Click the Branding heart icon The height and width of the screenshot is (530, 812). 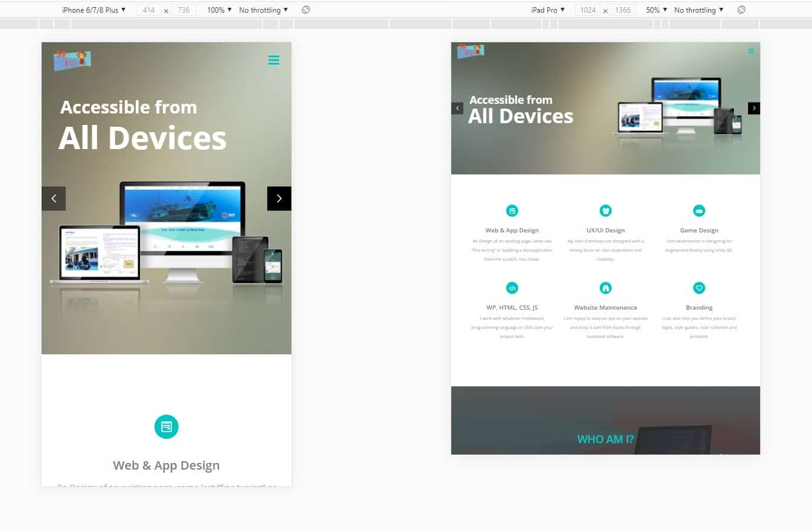[x=699, y=288]
